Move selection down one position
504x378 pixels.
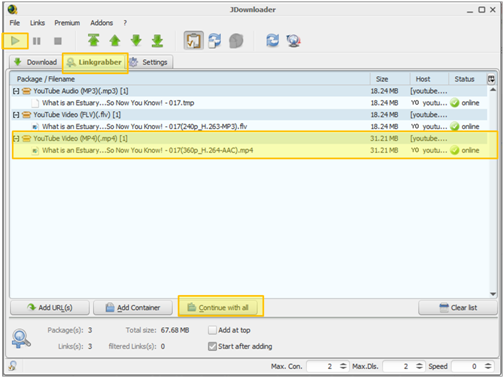coord(136,41)
